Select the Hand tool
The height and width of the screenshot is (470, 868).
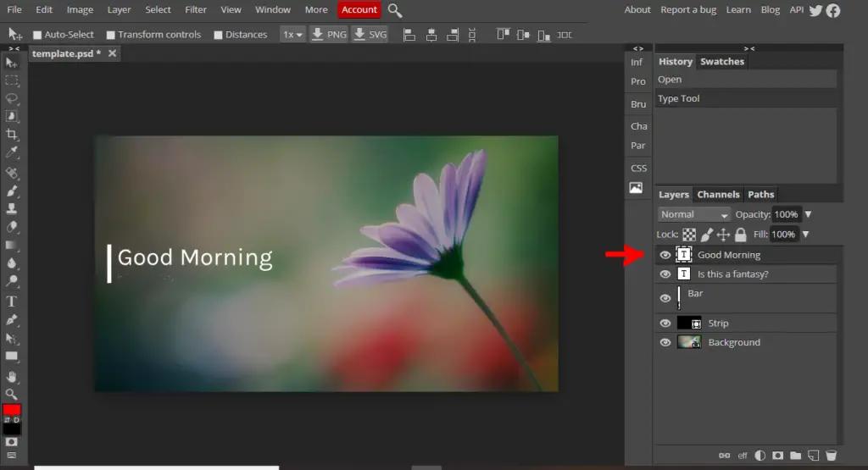pos(11,377)
